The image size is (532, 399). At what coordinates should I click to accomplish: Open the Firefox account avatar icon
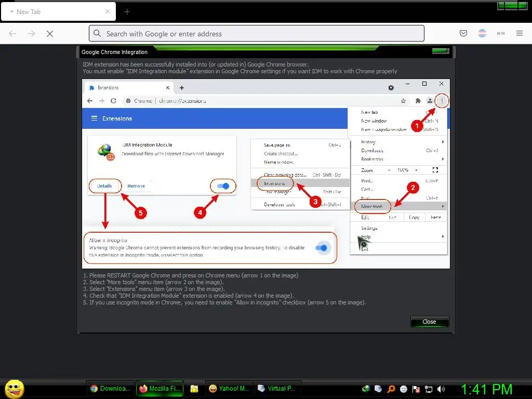[x=482, y=33]
